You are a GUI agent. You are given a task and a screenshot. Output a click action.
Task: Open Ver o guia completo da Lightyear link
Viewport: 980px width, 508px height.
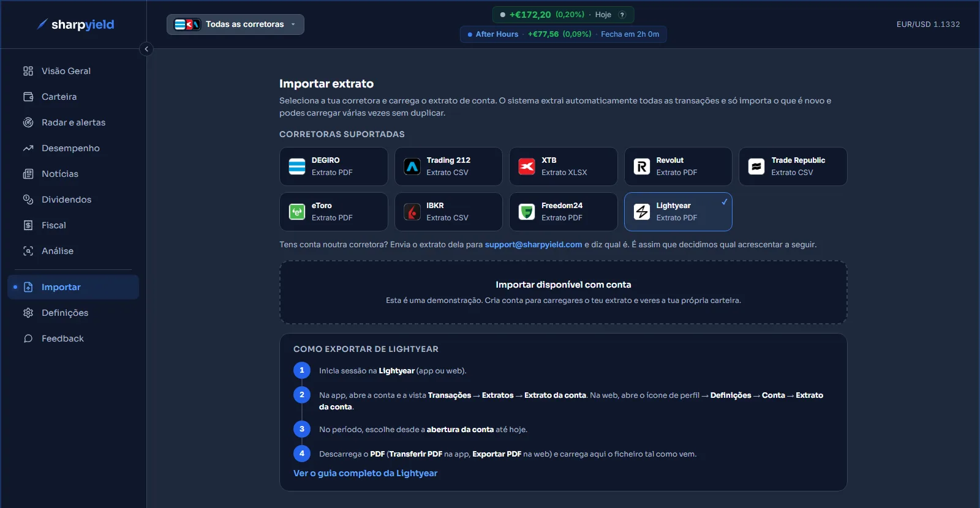tap(365, 473)
